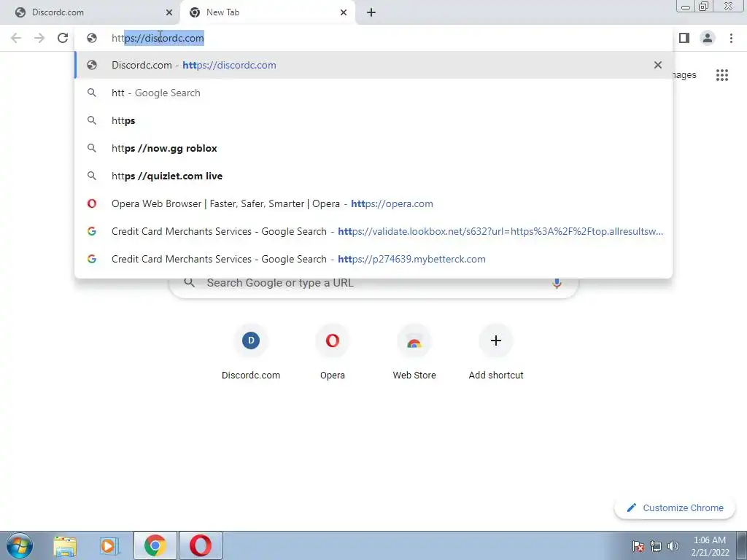Open validate.lookbox.net Credit Card suggestion
The width and height of the screenshot is (747, 560).
pyautogui.click(x=373, y=231)
